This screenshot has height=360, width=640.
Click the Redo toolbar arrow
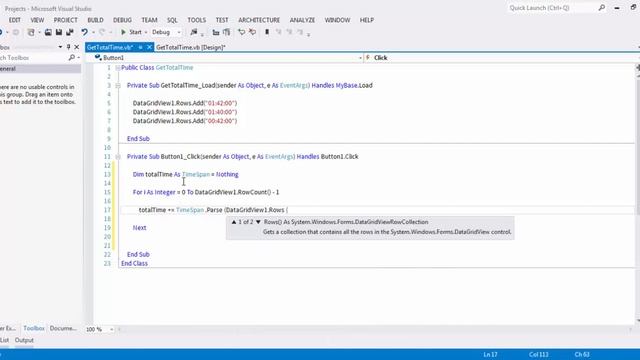point(102,32)
